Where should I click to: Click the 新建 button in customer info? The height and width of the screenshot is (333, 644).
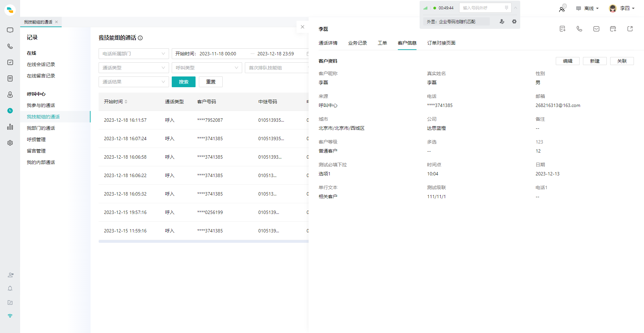point(595,61)
